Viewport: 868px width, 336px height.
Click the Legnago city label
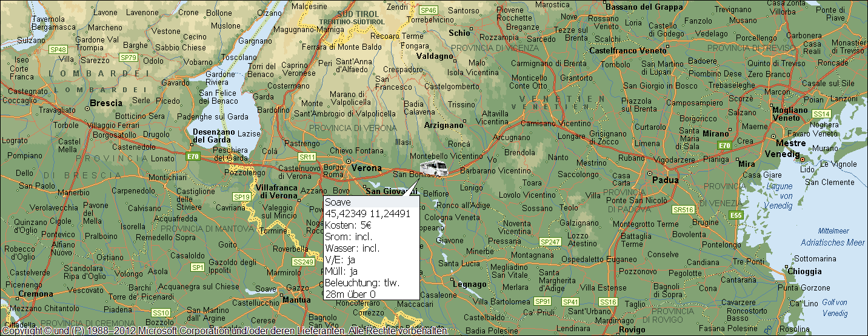[470, 284]
